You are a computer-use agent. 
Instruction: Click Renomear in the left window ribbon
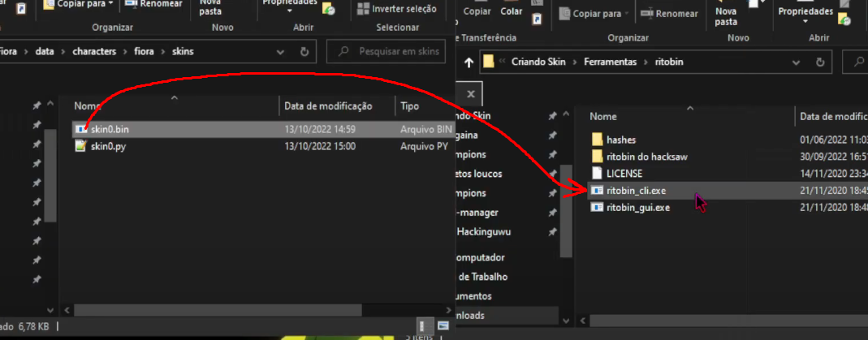click(x=153, y=4)
